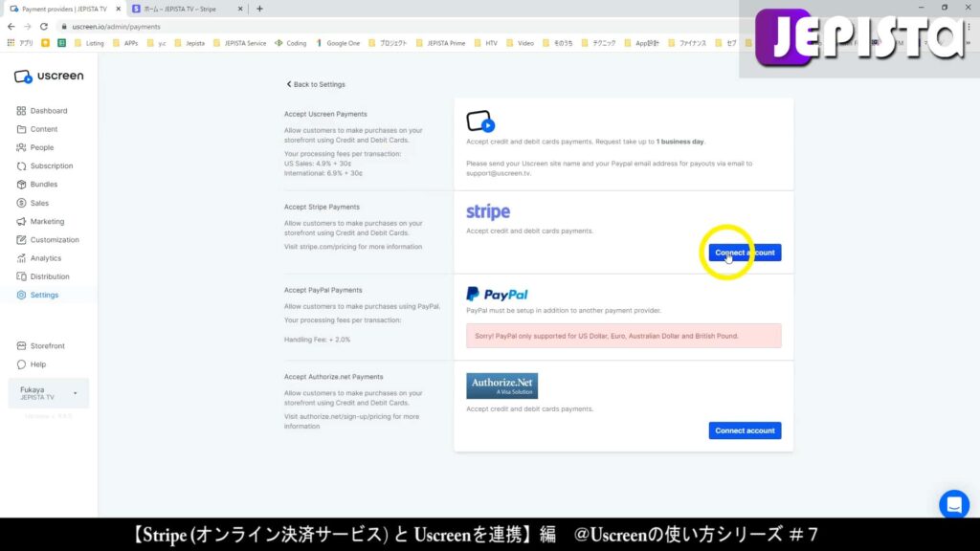Switch to the JEPISTA TV – Stripe tab

(188, 9)
